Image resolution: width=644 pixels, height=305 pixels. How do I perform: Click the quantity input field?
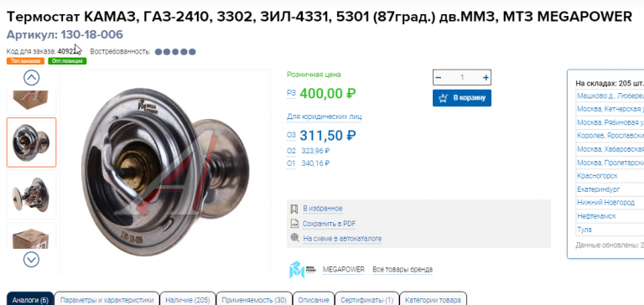pos(462,78)
